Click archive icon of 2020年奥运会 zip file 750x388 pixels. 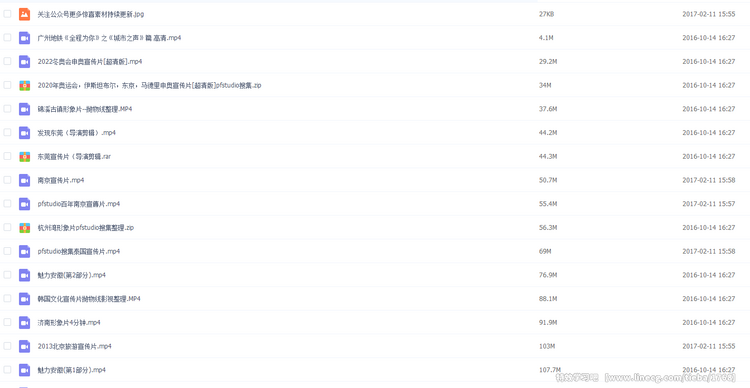24,85
